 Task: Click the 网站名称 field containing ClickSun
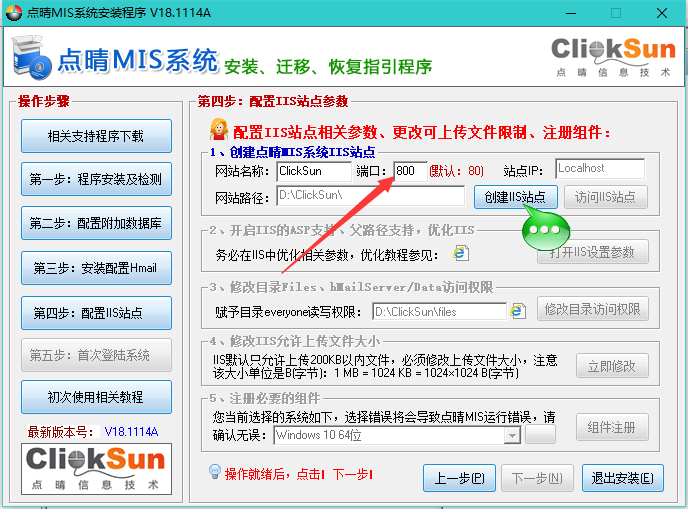314,171
